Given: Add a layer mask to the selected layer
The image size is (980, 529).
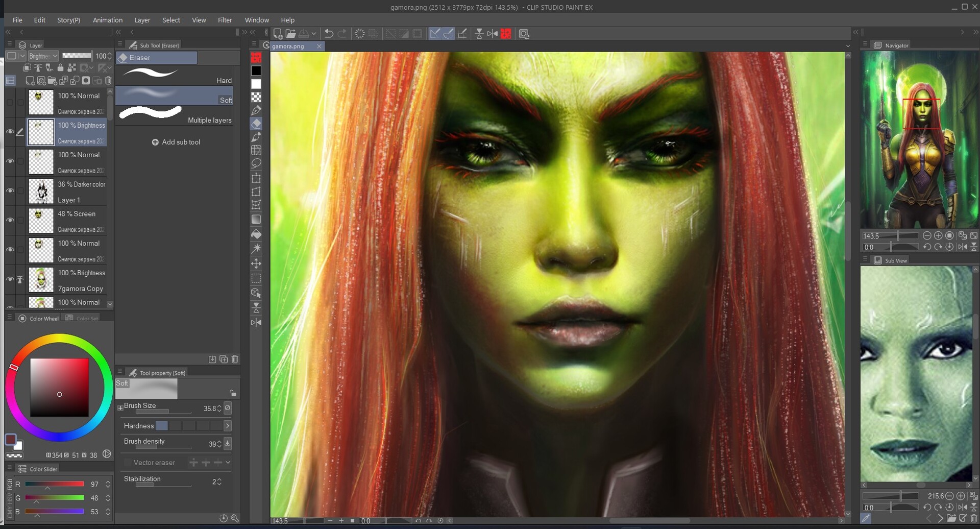Looking at the screenshot, I should tap(86, 81).
